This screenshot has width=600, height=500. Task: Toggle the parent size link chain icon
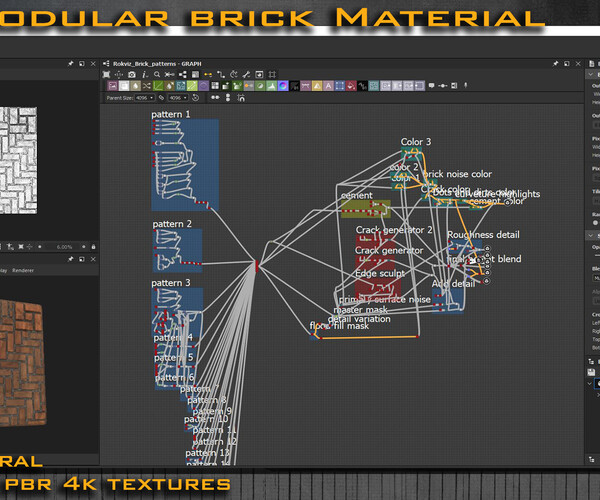click(161, 98)
